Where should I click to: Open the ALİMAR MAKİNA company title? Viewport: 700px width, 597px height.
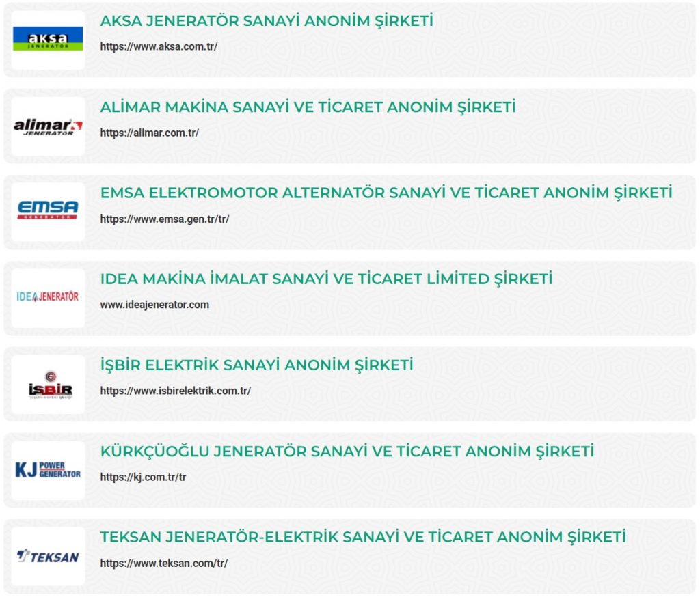tap(308, 107)
